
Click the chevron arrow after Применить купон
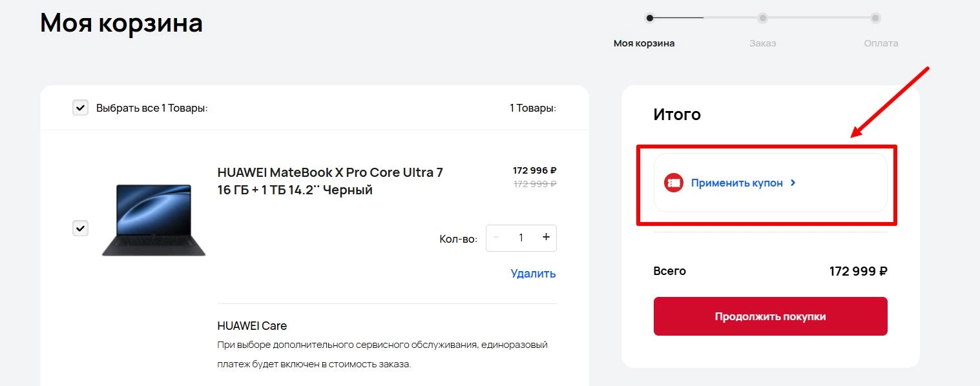pos(792,183)
